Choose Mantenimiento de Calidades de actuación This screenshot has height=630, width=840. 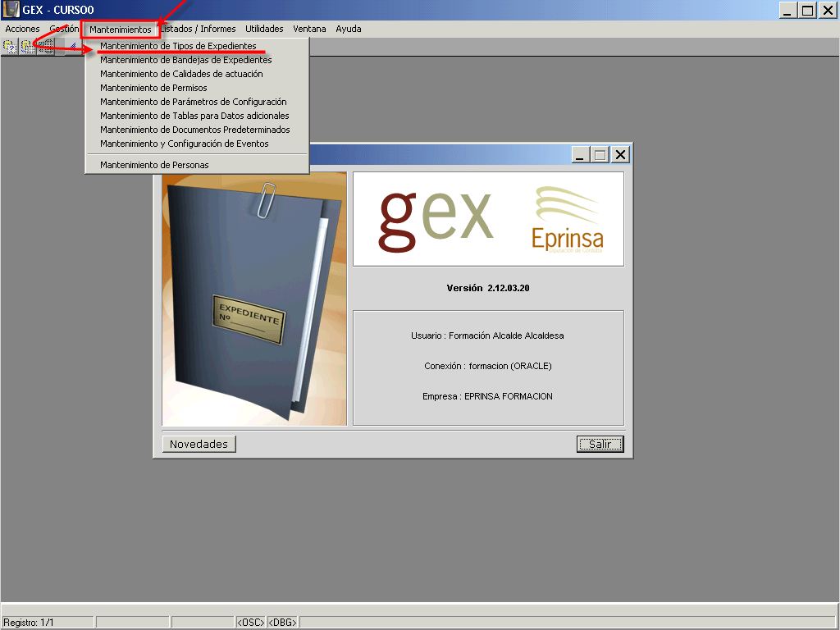click(x=181, y=74)
